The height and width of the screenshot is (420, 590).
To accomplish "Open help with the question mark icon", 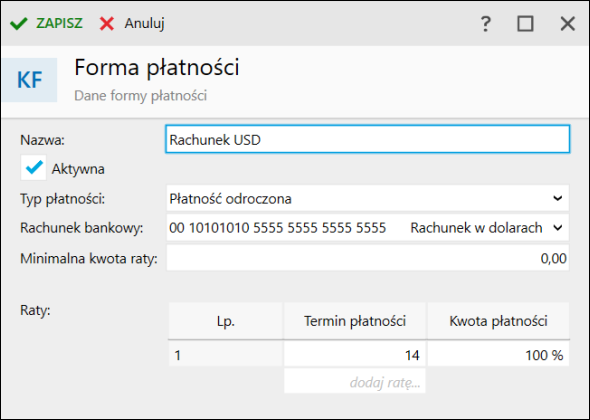I will (486, 24).
